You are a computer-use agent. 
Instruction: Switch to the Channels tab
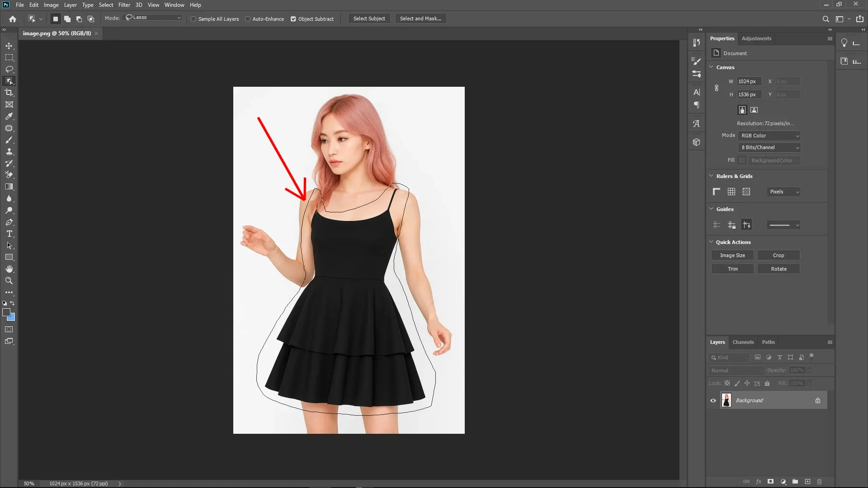pos(743,342)
